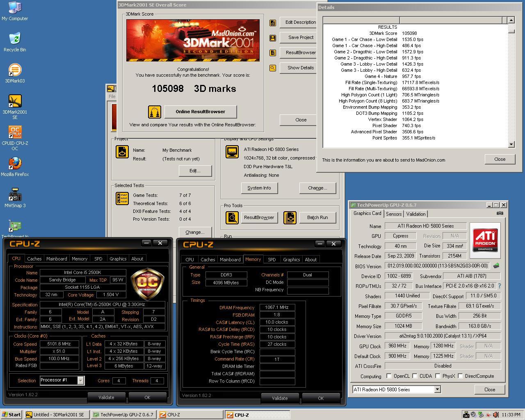525x420 pixels.
Task: Click the Show Details magnifier icon
Action: pyautogui.click(x=273, y=68)
